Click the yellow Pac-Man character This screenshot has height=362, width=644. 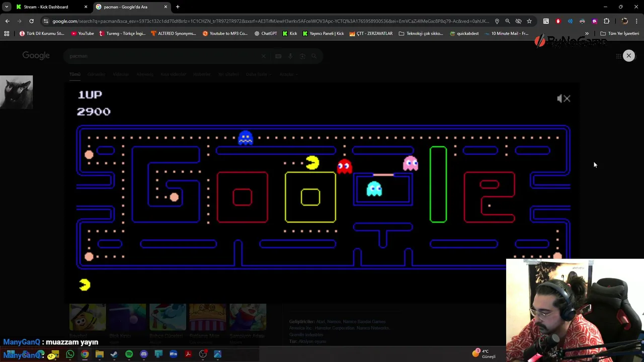[x=312, y=163]
